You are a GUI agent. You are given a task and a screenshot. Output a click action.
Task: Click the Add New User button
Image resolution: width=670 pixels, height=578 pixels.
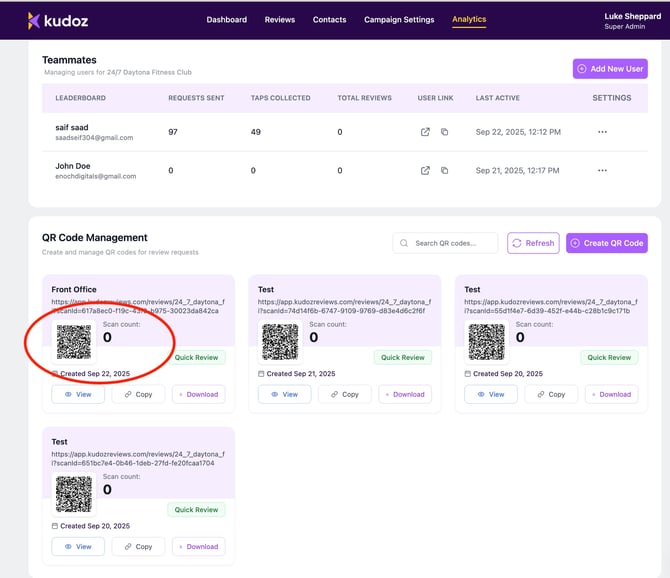(x=609, y=68)
